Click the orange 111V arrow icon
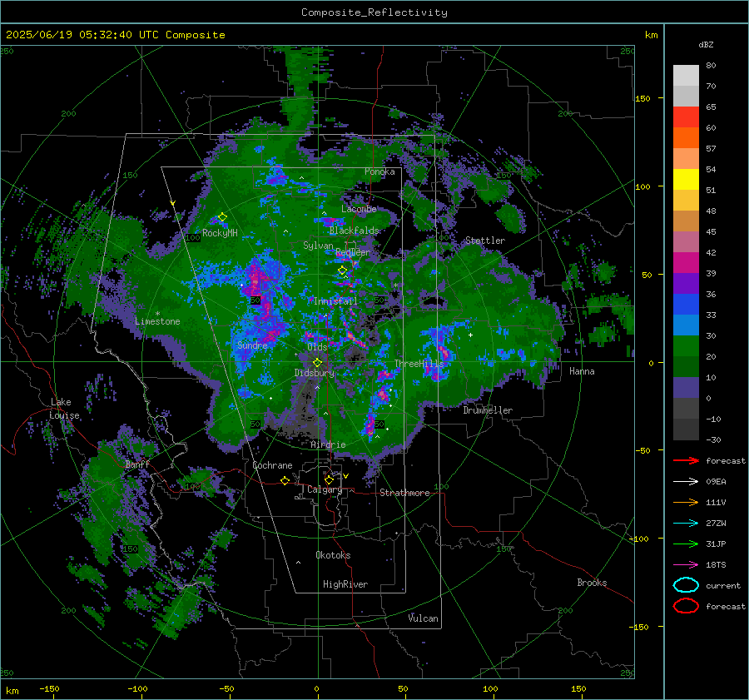The height and width of the screenshot is (700, 749). pyautogui.click(x=686, y=502)
